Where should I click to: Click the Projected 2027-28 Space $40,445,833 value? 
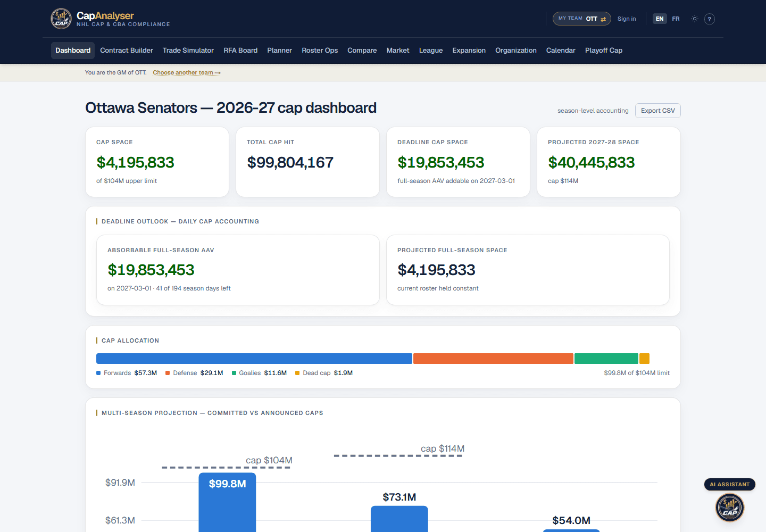point(592,162)
